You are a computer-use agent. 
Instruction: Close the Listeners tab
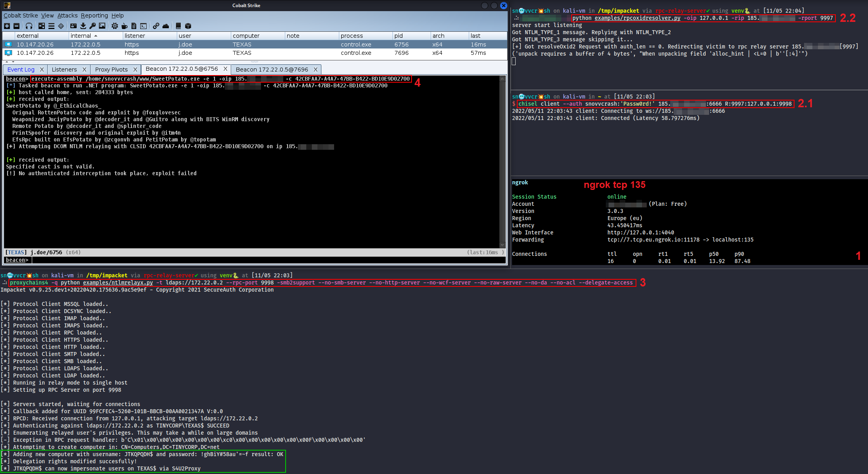[84, 69]
